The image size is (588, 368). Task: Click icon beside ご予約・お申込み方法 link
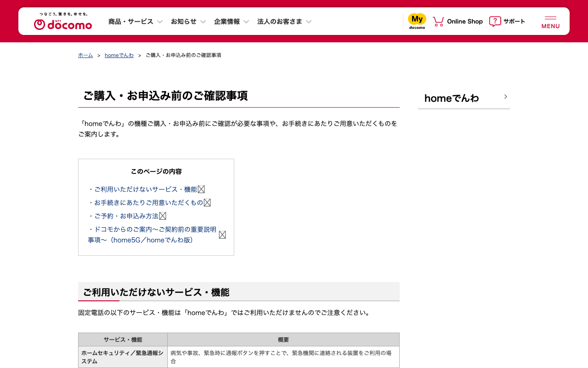pyautogui.click(x=163, y=216)
